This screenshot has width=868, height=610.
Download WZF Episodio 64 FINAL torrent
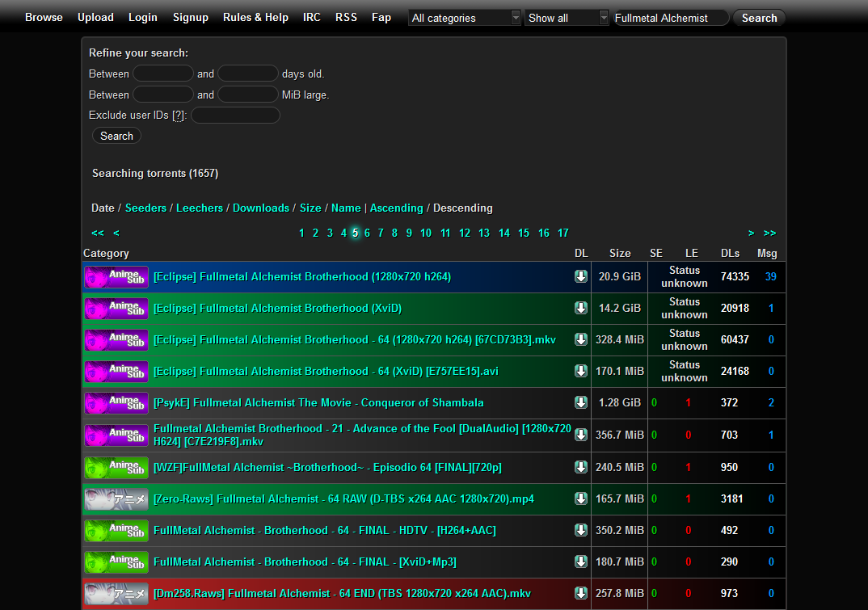581,467
